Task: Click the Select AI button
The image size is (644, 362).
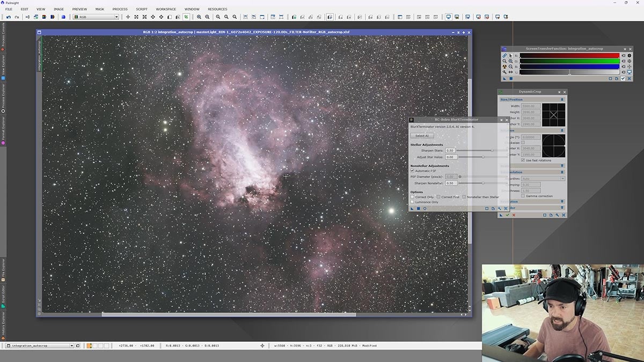Action: [422, 136]
